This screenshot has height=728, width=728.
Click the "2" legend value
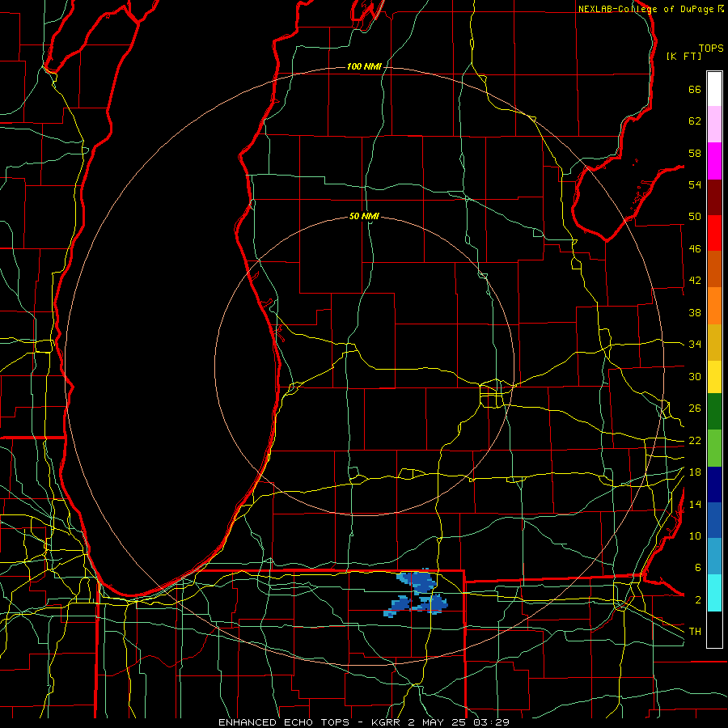(697, 600)
